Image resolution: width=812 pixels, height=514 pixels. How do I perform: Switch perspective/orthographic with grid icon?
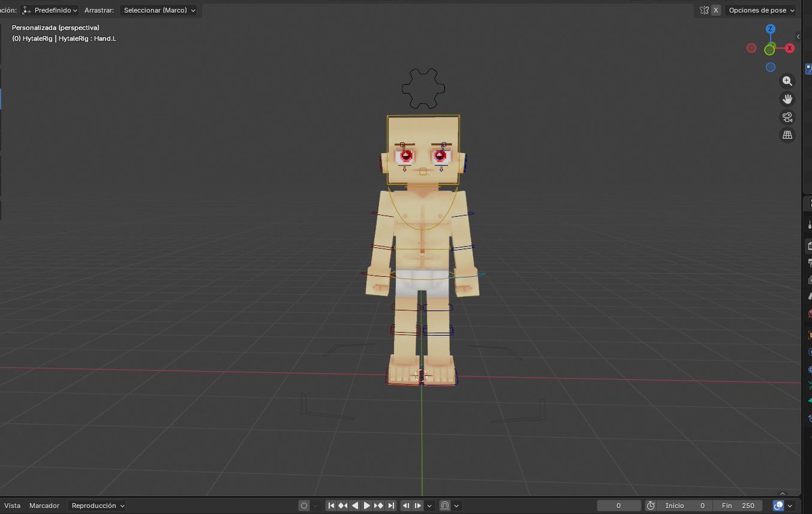click(x=787, y=135)
